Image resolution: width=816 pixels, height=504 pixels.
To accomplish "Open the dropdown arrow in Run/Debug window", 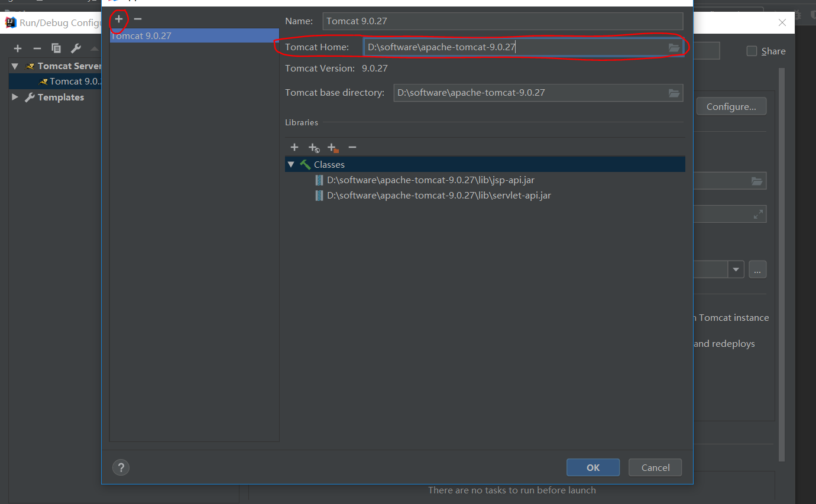I will [x=736, y=269].
